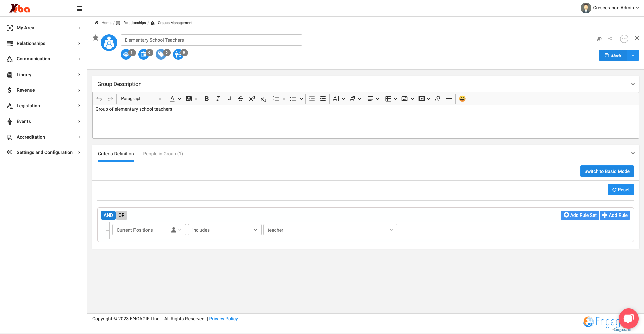644x334 pixels.
Task: Open the Crescerance Admin user menu
Action: pos(610,8)
